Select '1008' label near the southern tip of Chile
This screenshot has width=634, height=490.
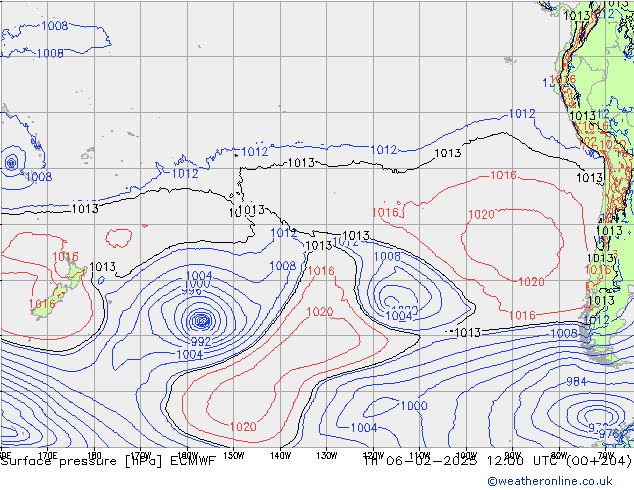[x=564, y=334]
